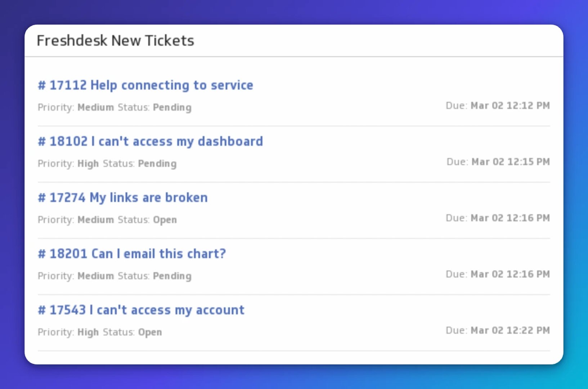This screenshot has height=389, width=588.
Task: Open ticket 18201 Can I email this chart?
Action: (132, 254)
